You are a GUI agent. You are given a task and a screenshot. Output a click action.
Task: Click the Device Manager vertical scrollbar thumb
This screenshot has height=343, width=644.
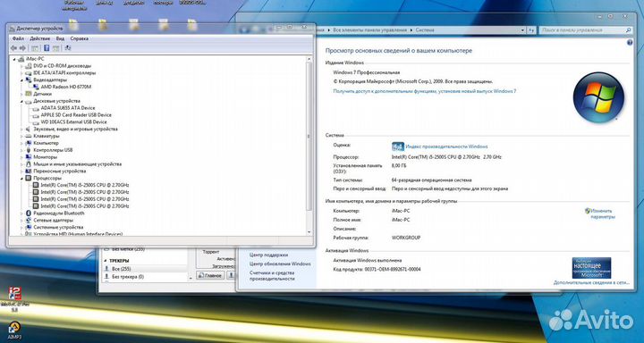tap(309, 136)
